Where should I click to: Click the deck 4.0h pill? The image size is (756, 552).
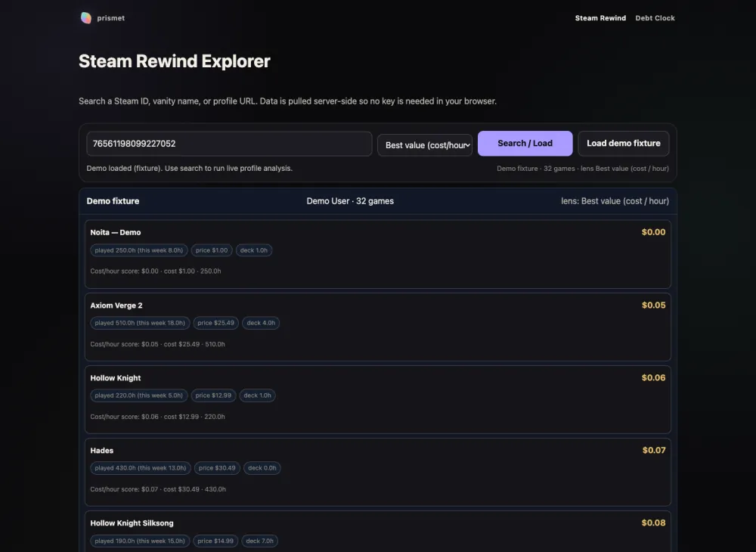tap(261, 323)
